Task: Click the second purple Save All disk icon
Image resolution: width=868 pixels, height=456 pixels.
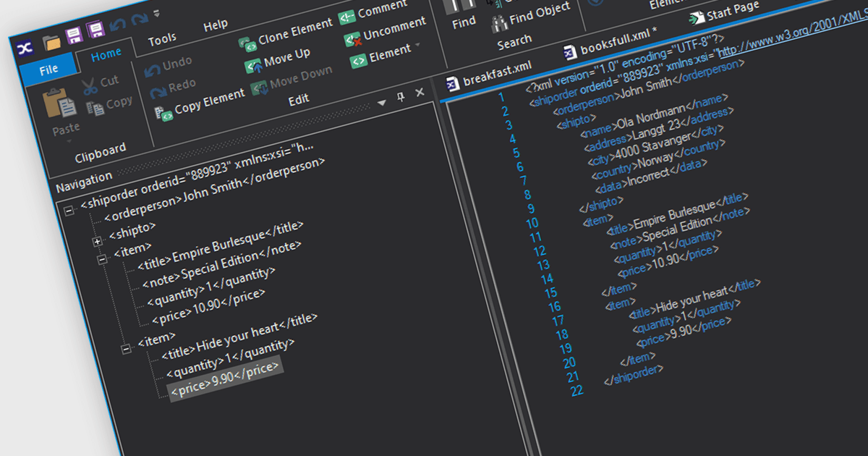Action: point(95,30)
